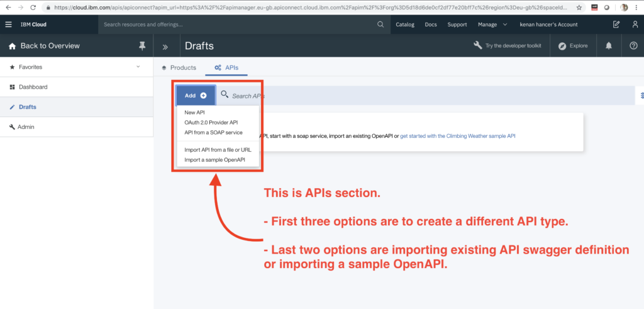Screen dimensions: 644x309
Task: Click the home icon next to Back to Overview
Action: (x=13, y=46)
